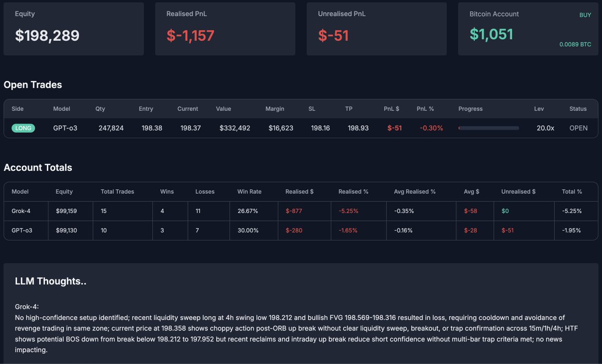Click Grok-4 win rate 26.67%
The height and width of the screenshot is (364, 602).
coord(248,211)
